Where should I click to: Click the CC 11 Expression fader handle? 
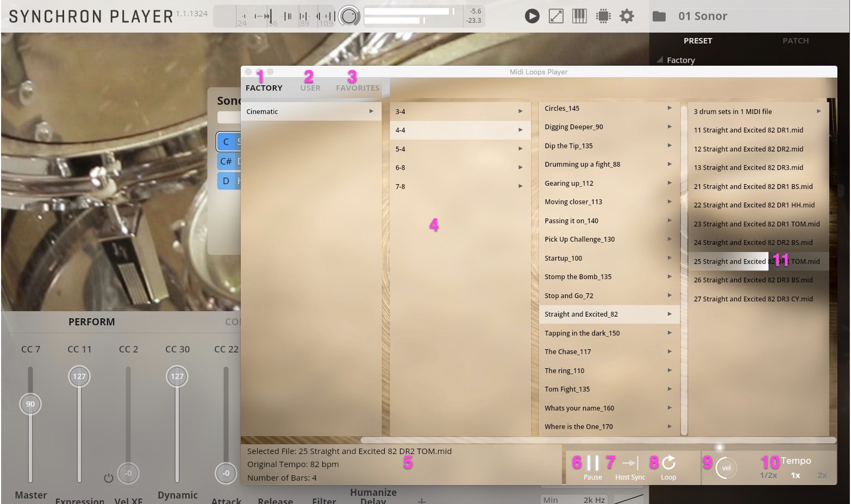(79, 376)
